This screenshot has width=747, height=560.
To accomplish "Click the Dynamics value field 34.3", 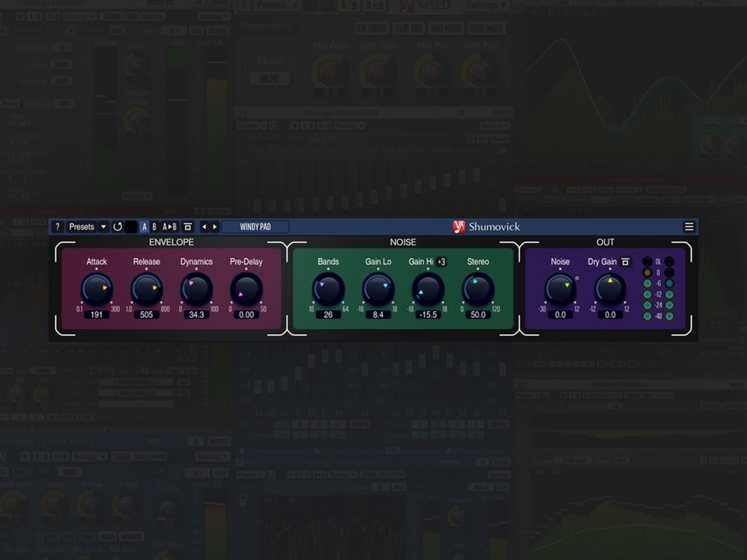I will pos(196,315).
